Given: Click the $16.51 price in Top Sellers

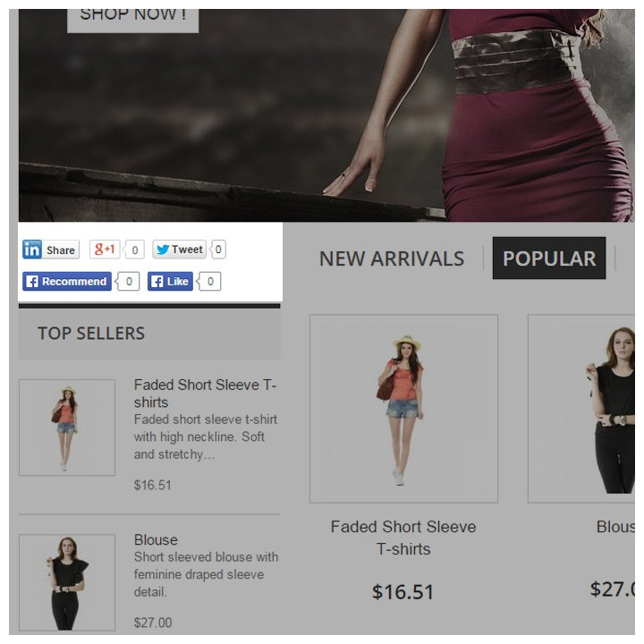Looking at the screenshot, I should point(152,485).
